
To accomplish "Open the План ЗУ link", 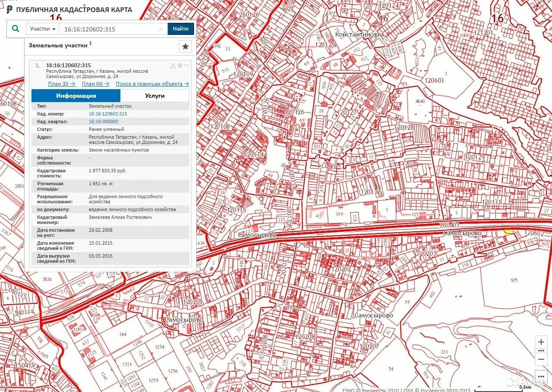I will (x=62, y=84).
